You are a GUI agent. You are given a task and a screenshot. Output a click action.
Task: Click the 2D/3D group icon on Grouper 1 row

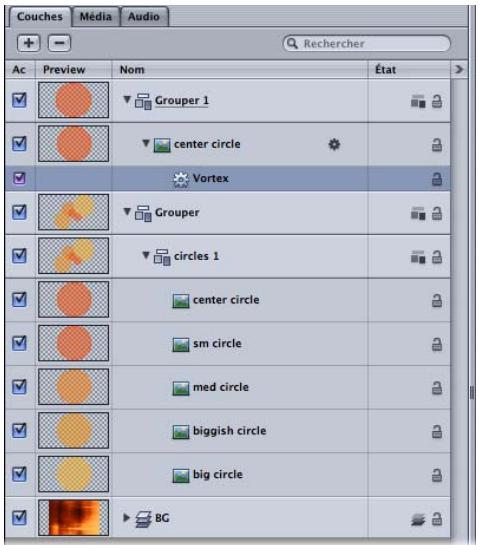coord(418,101)
